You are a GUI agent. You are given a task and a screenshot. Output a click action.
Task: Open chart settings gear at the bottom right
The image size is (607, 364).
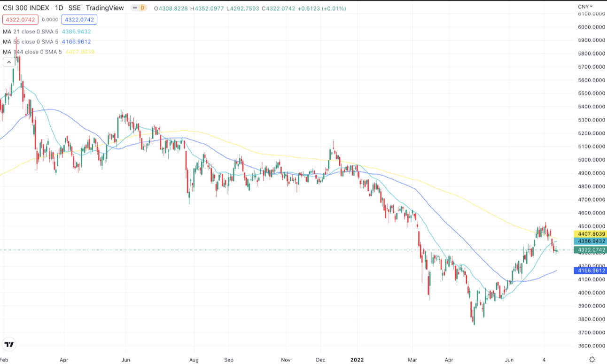click(592, 359)
